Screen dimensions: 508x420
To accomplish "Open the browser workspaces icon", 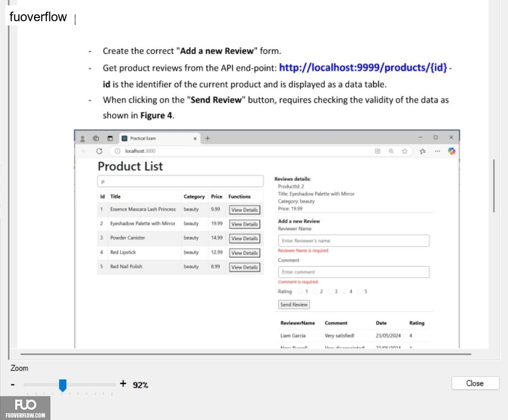I will (x=96, y=138).
